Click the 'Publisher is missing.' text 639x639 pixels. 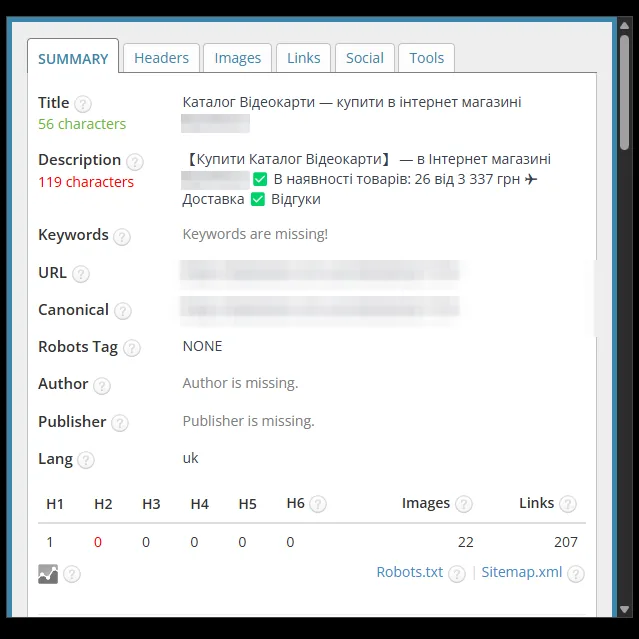coord(249,421)
